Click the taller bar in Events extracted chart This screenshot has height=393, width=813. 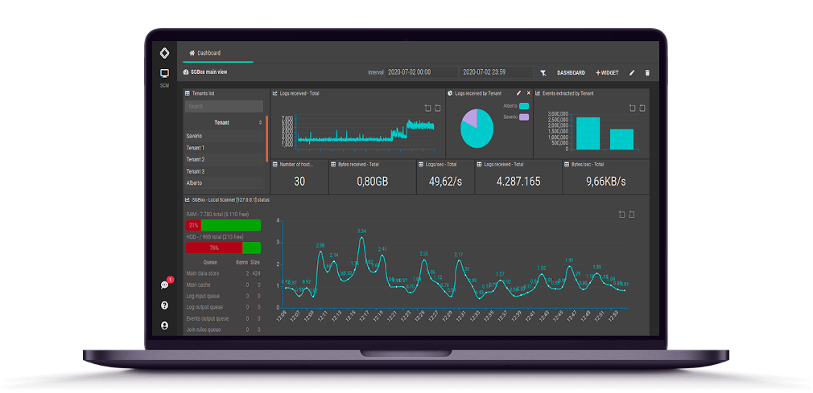588,133
